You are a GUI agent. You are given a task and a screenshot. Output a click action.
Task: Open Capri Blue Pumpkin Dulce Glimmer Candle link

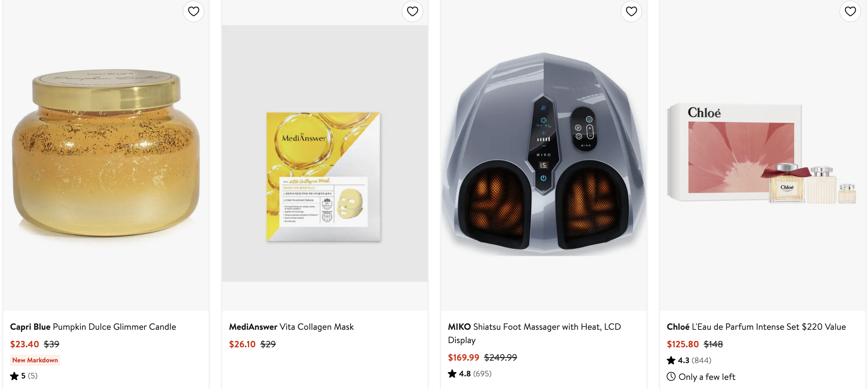[x=93, y=327]
